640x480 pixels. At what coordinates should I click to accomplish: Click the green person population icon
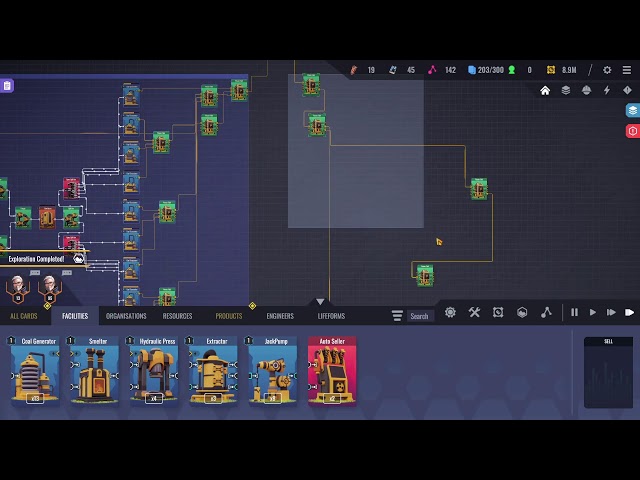pos(511,70)
